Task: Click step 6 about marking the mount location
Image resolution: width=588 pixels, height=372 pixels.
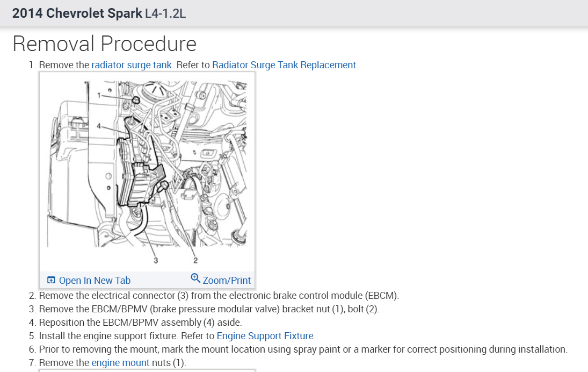Action: [303, 349]
